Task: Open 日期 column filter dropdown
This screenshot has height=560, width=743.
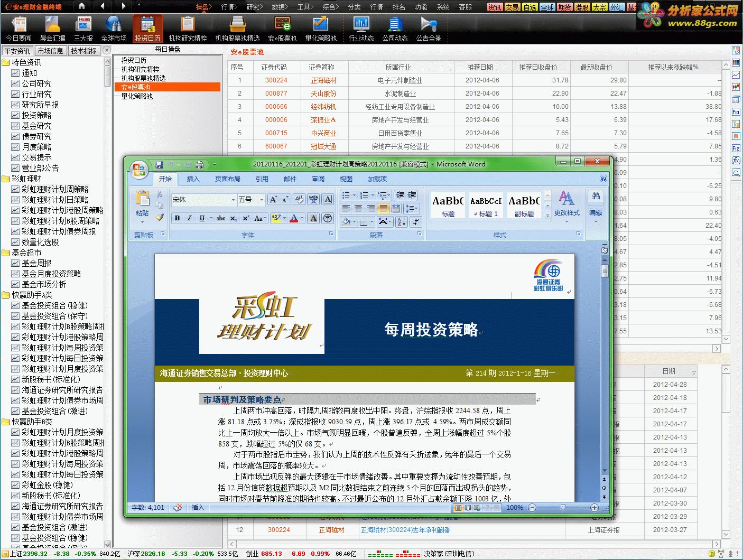Action: click(694, 372)
